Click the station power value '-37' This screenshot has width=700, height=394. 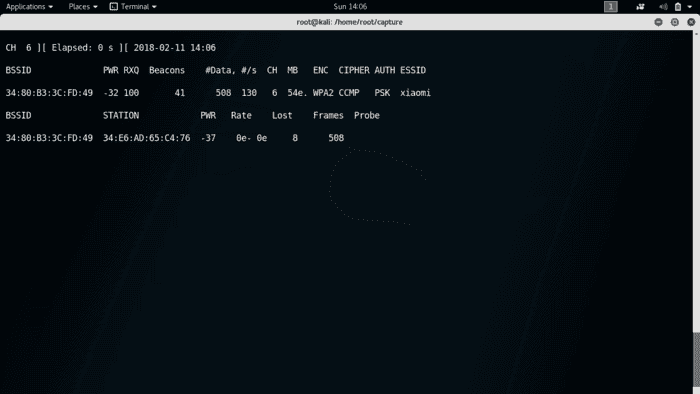click(x=208, y=138)
